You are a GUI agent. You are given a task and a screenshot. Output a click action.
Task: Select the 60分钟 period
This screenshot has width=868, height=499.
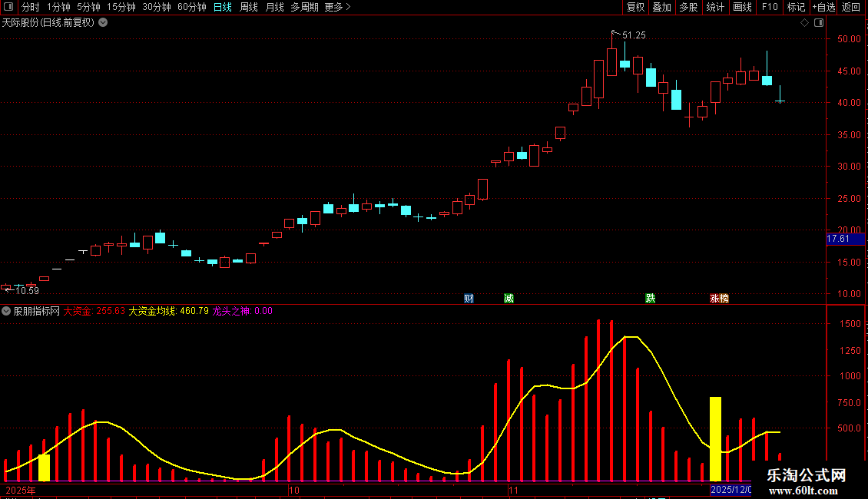click(x=192, y=7)
